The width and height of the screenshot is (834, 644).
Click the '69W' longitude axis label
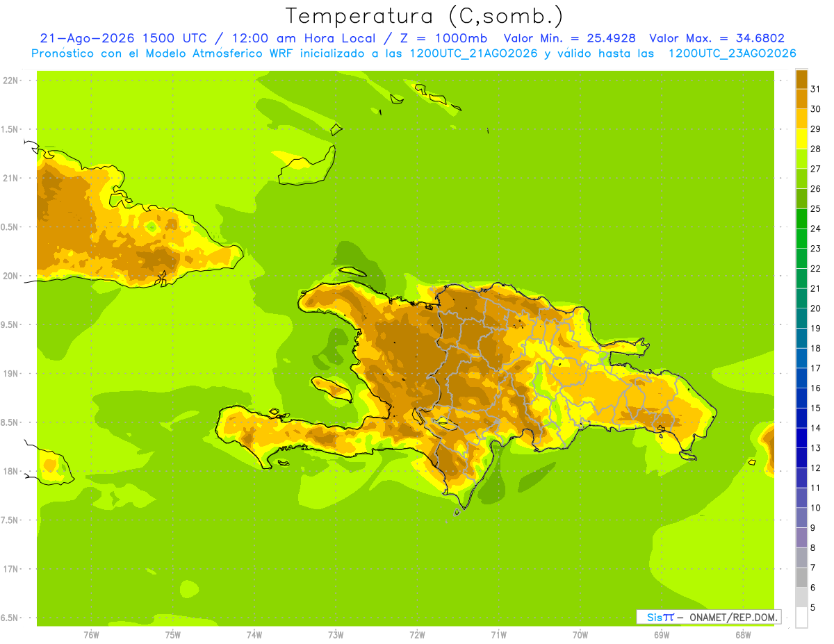(x=662, y=634)
